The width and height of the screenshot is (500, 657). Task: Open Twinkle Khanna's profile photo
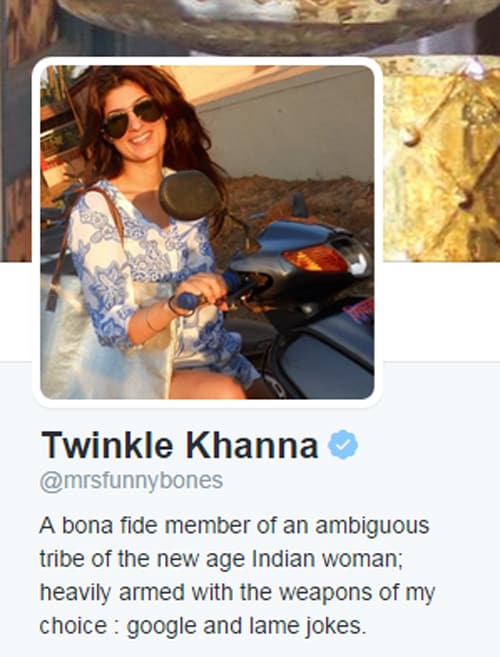pyautogui.click(x=207, y=232)
